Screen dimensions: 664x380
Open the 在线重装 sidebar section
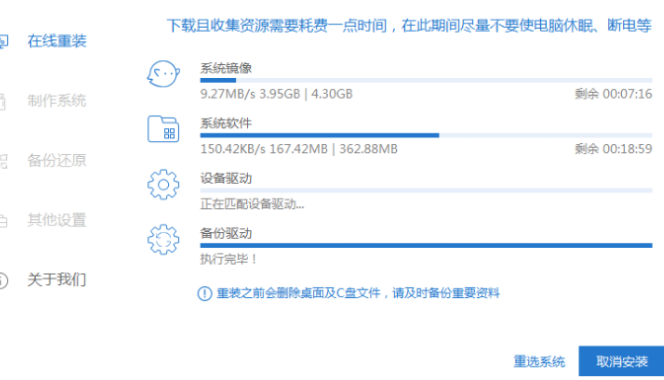coord(57,41)
